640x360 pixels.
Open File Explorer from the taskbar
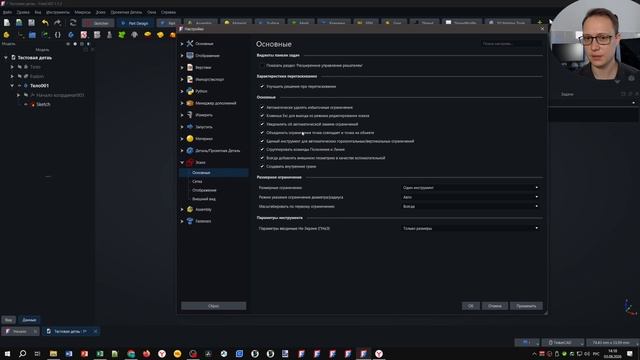[53, 353]
